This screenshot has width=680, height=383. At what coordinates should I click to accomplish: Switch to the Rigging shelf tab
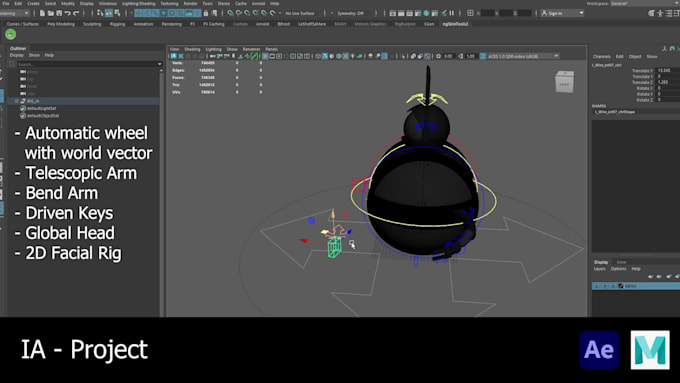pyautogui.click(x=117, y=24)
